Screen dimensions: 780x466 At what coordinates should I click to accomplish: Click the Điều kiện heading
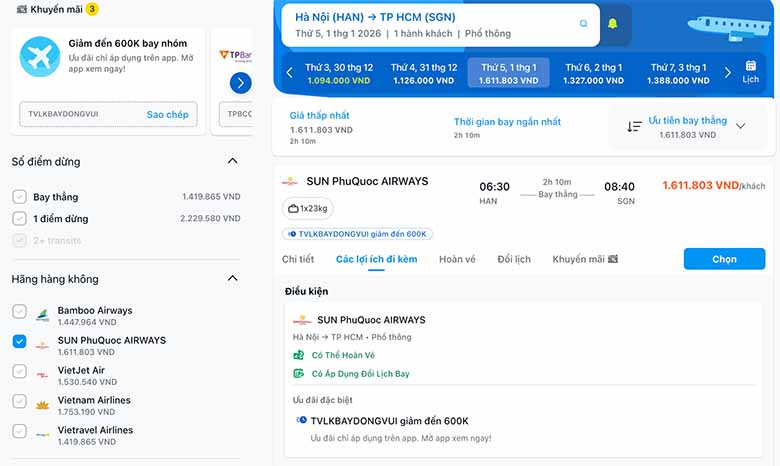[x=306, y=291]
